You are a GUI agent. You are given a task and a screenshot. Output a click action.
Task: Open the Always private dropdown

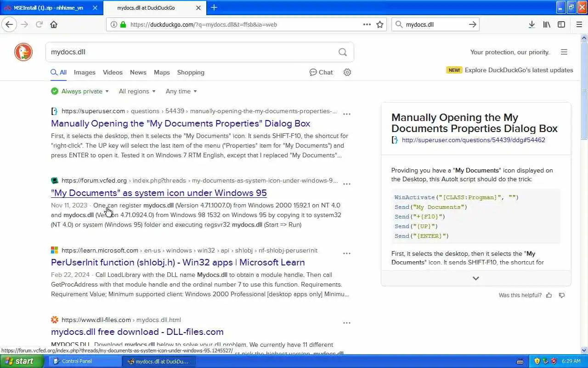(x=80, y=91)
